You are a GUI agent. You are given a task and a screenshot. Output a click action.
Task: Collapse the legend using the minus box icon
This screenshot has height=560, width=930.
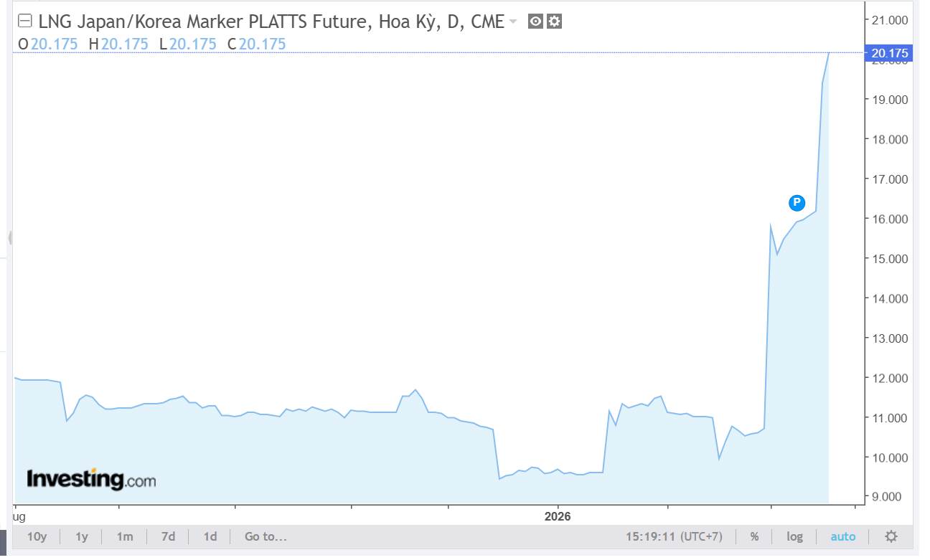point(24,22)
